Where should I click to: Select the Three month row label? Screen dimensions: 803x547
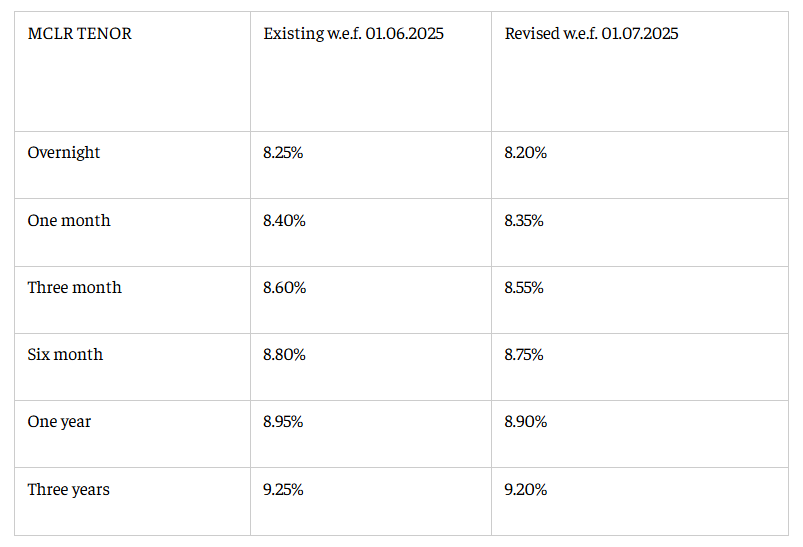[x=74, y=287]
